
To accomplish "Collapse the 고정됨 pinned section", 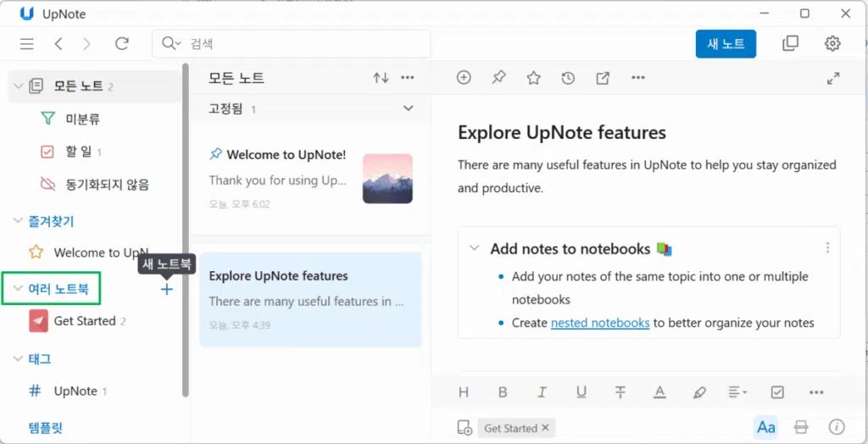I will pyautogui.click(x=409, y=108).
